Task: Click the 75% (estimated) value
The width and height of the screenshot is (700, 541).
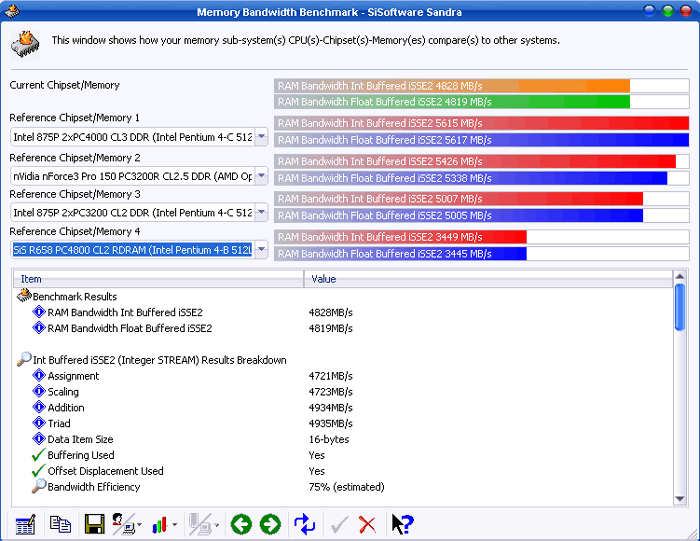Action: pyautogui.click(x=346, y=487)
